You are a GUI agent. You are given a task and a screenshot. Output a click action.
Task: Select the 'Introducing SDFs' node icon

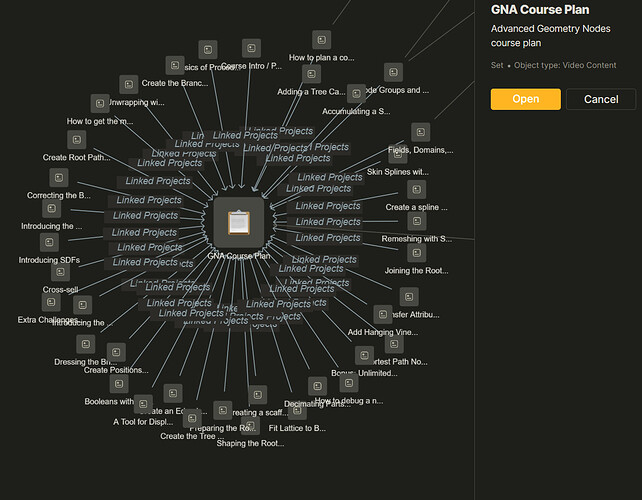click(x=49, y=242)
